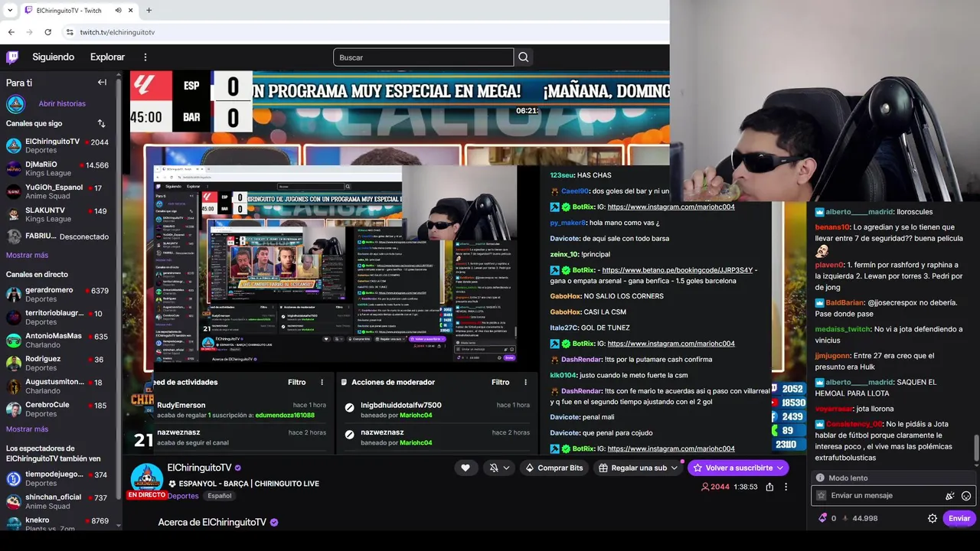
Task: Click chat username Consistency_06
Action: (854, 424)
